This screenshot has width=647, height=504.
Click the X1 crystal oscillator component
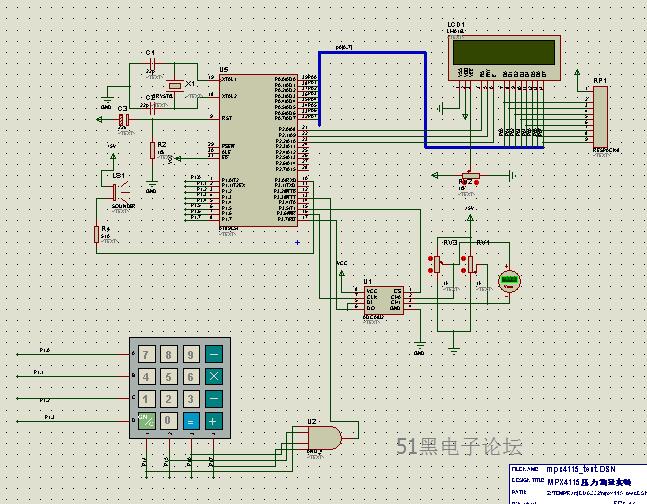(x=175, y=86)
